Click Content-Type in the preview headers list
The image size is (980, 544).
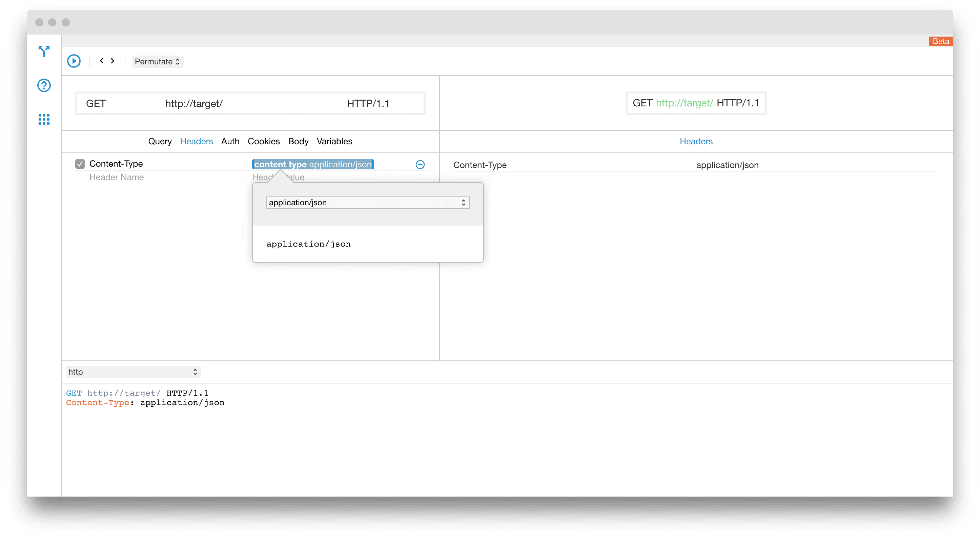480,165
